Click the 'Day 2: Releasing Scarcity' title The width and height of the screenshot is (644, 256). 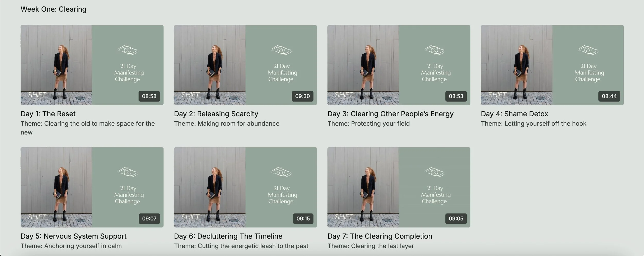pos(216,114)
